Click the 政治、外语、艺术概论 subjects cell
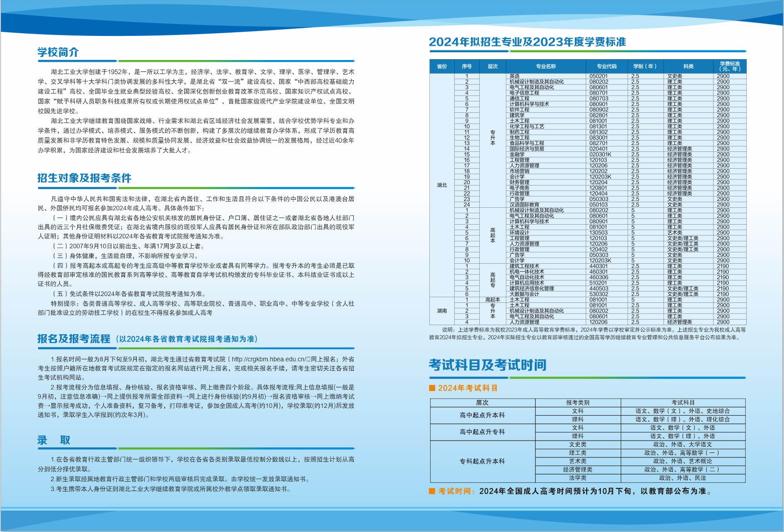The height and width of the screenshot is (532, 784). 683,461
